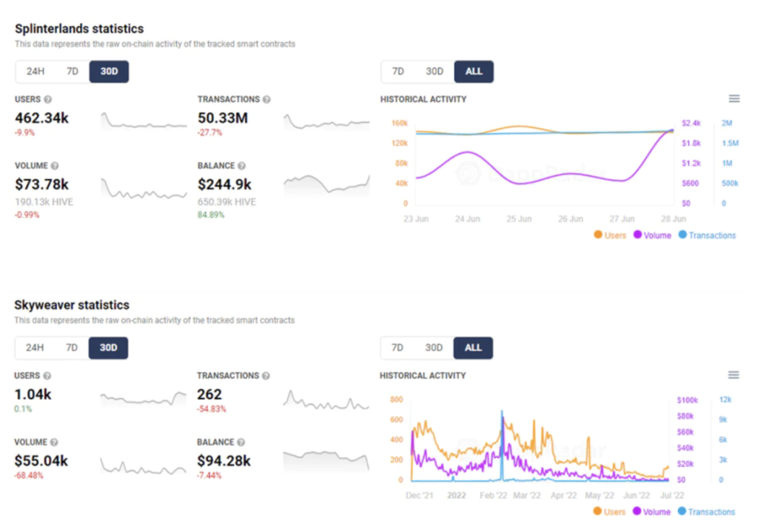Open Skyweaver chart hamburger menu
Screen dimensions: 758x532
click(x=734, y=375)
